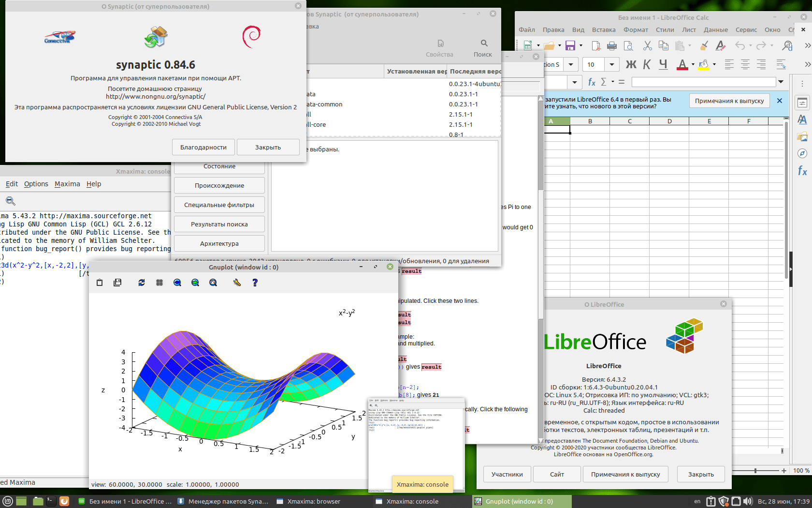Clear direct formatting in Calc
This screenshot has width=812, height=508.
click(x=721, y=45)
